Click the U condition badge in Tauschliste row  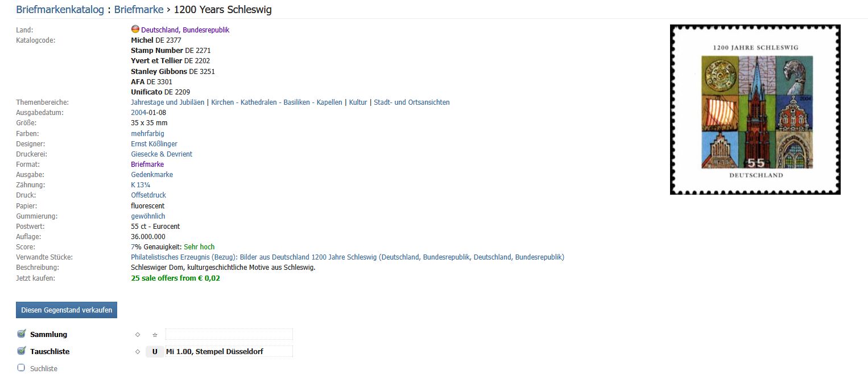click(x=155, y=352)
